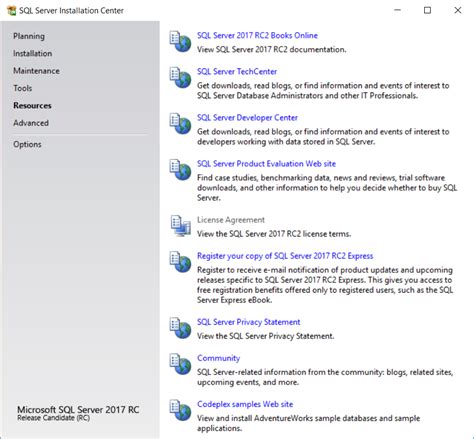Select the Tools section

(x=23, y=88)
